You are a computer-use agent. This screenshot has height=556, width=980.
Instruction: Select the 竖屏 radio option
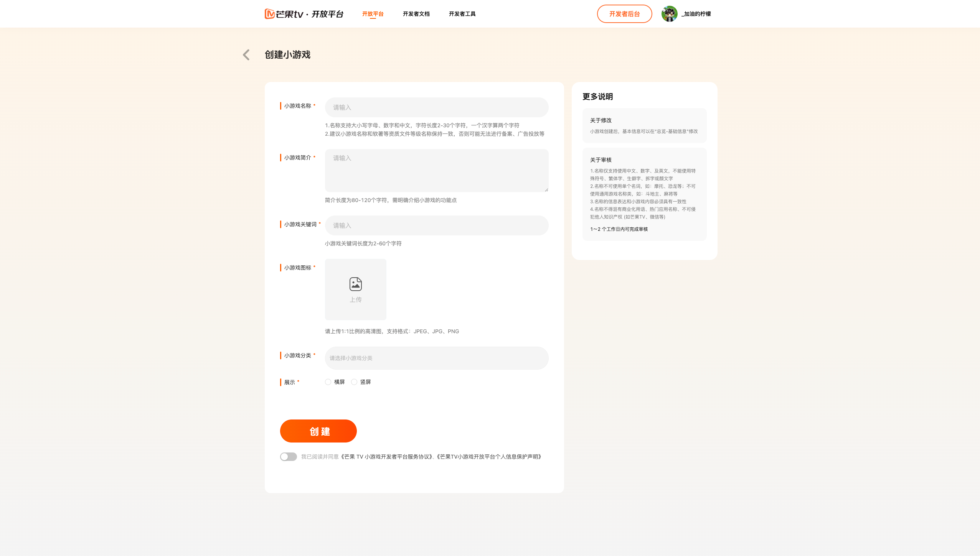click(354, 382)
